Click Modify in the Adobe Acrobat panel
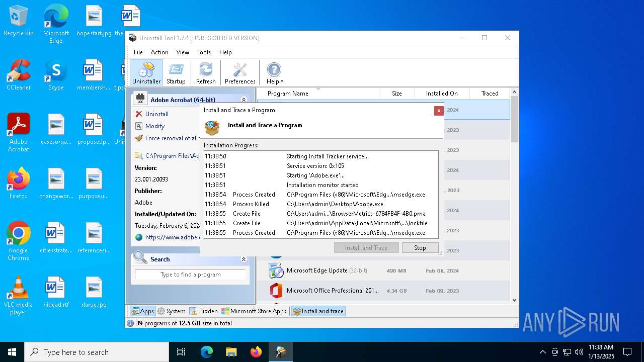Image resolution: width=644 pixels, height=362 pixels. pyautogui.click(x=154, y=126)
